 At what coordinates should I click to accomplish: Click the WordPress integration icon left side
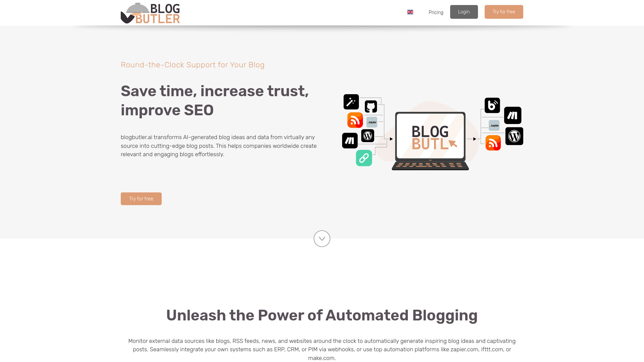(x=368, y=135)
